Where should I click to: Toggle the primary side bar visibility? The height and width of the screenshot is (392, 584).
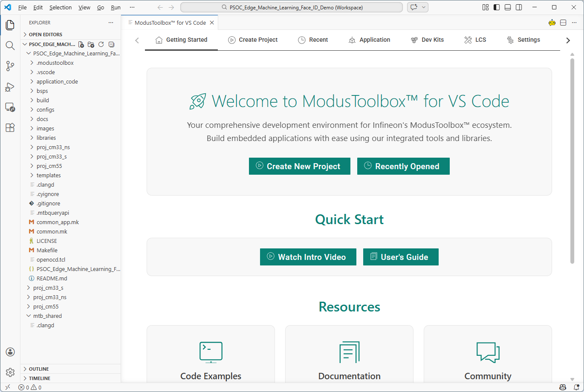pyautogui.click(x=497, y=7)
